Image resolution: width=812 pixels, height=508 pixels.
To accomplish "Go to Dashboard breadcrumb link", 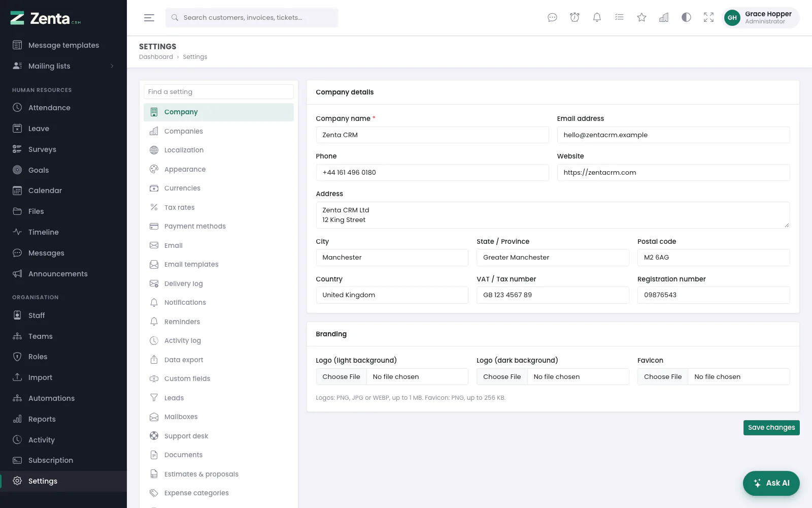I will 156,57.
